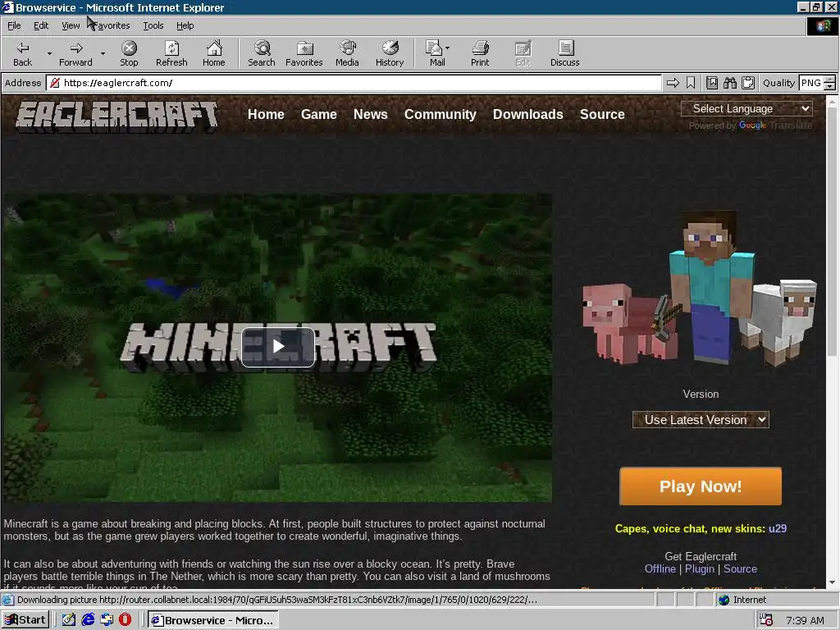The width and height of the screenshot is (840, 630).
Task: Open the Favorites menu
Action: [x=112, y=25]
